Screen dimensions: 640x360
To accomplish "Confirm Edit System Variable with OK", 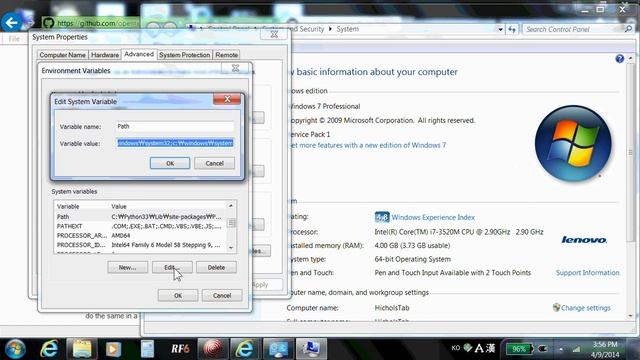I will click(170, 163).
